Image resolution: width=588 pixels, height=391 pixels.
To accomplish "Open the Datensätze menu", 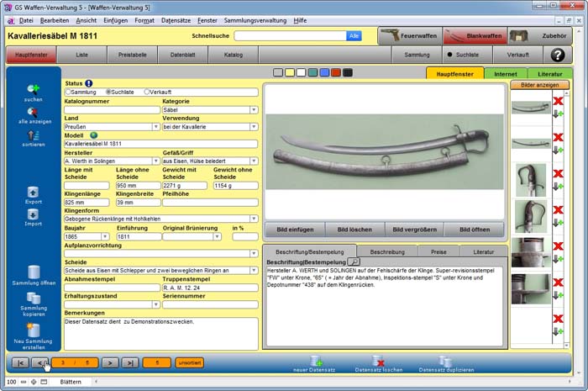I will [x=175, y=19].
